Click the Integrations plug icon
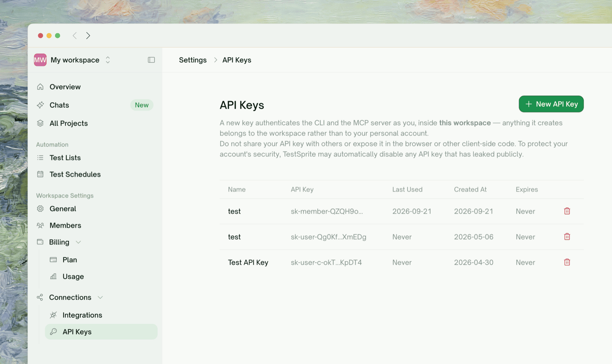This screenshot has height=364, width=612. point(54,315)
